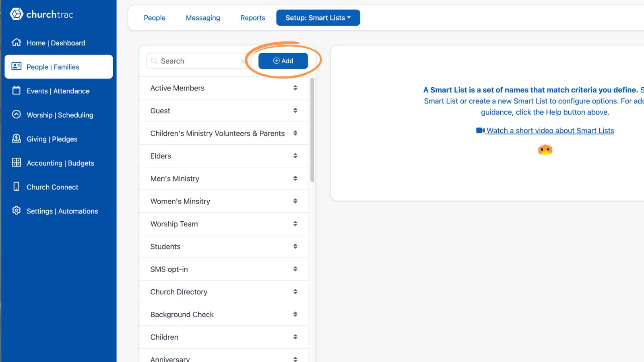644x362 pixels.
Task: Open Home | Dashboard in sidebar
Action: tap(59, 43)
